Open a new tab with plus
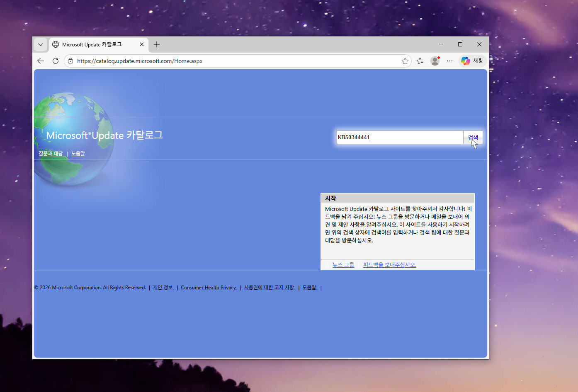Viewport: 578px width, 392px height. [157, 44]
